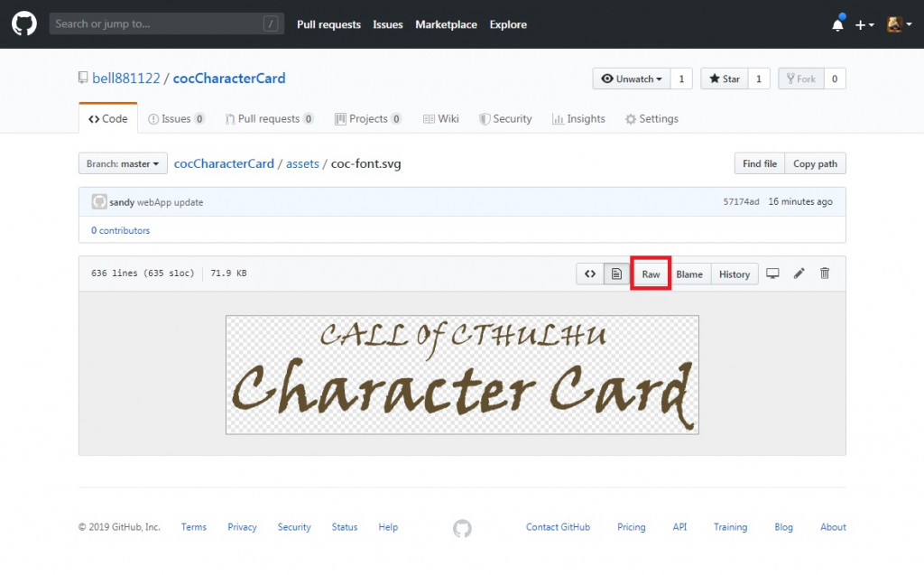Switch to the repository Issues tab
This screenshot has width=924, height=575.
click(176, 118)
